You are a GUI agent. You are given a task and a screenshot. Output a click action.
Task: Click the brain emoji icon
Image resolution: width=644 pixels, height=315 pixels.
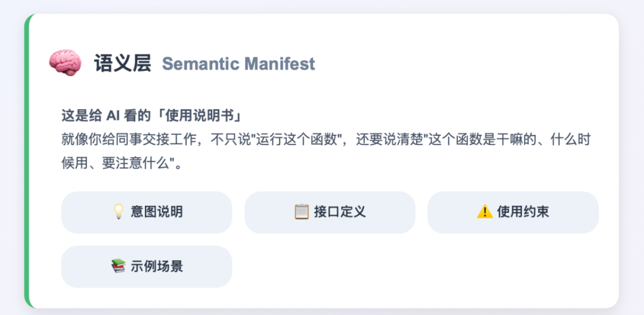(x=64, y=63)
